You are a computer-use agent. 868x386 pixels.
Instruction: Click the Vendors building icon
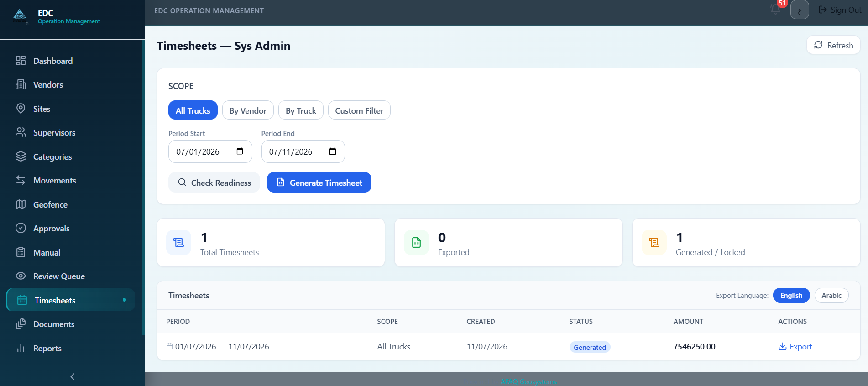pos(21,84)
